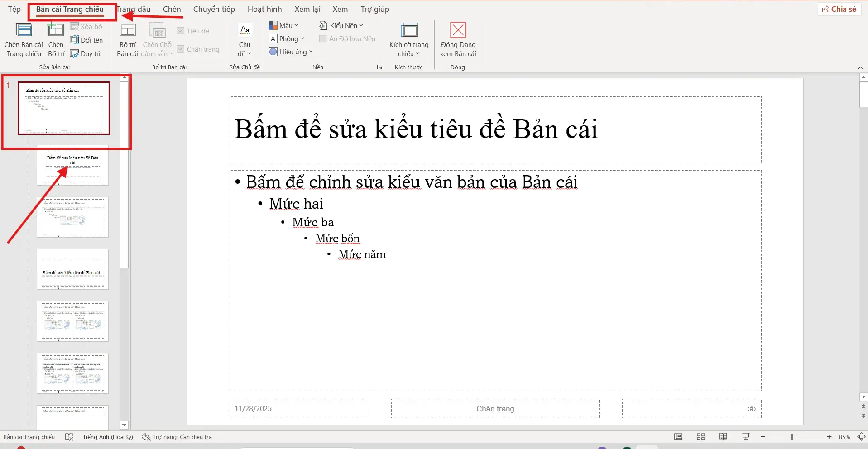Open the Màu dropdown
The height and width of the screenshot is (449, 868).
click(284, 25)
